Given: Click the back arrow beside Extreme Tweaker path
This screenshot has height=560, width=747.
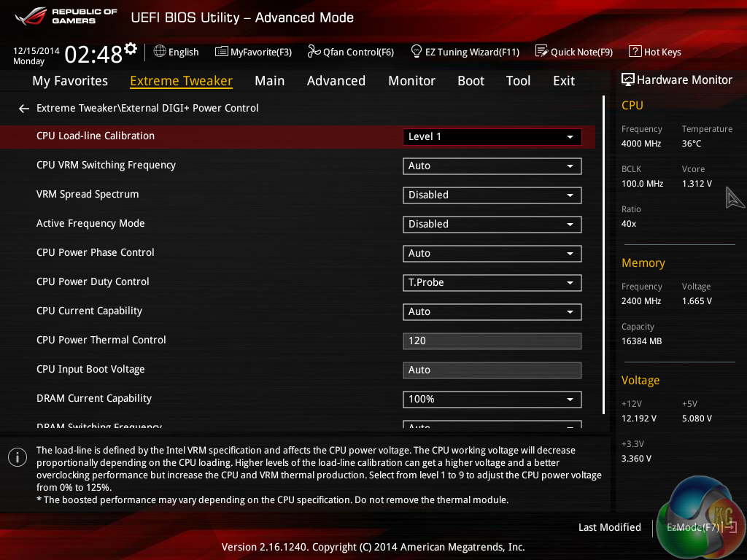Looking at the screenshot, I should point(24,109).
